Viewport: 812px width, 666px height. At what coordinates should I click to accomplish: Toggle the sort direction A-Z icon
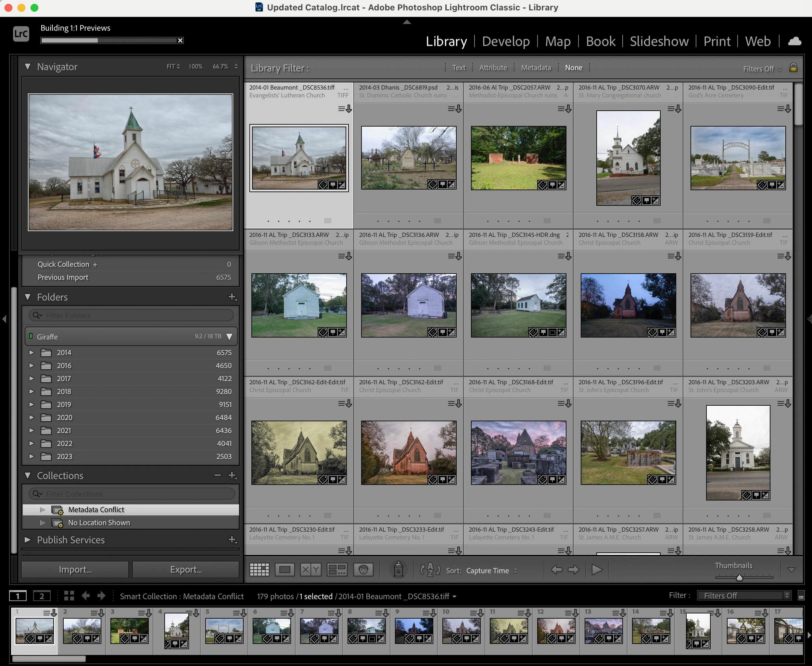click(x=430, y=570)
